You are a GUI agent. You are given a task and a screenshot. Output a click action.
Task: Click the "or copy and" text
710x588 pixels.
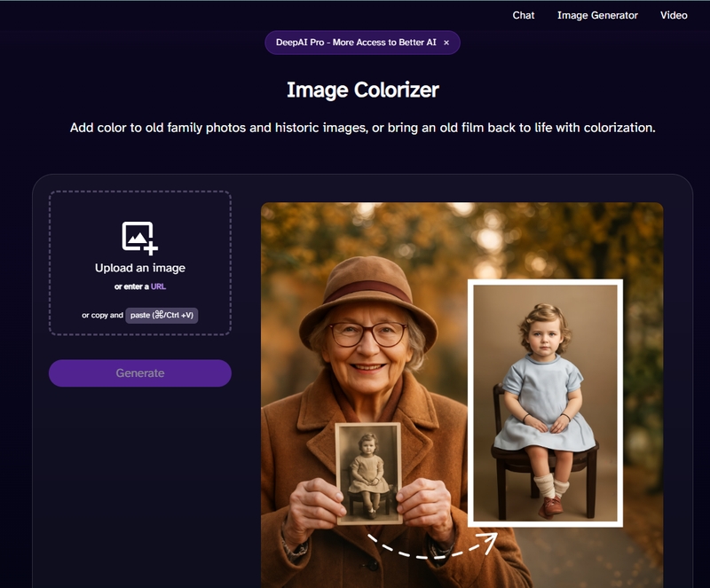[102, 315]
